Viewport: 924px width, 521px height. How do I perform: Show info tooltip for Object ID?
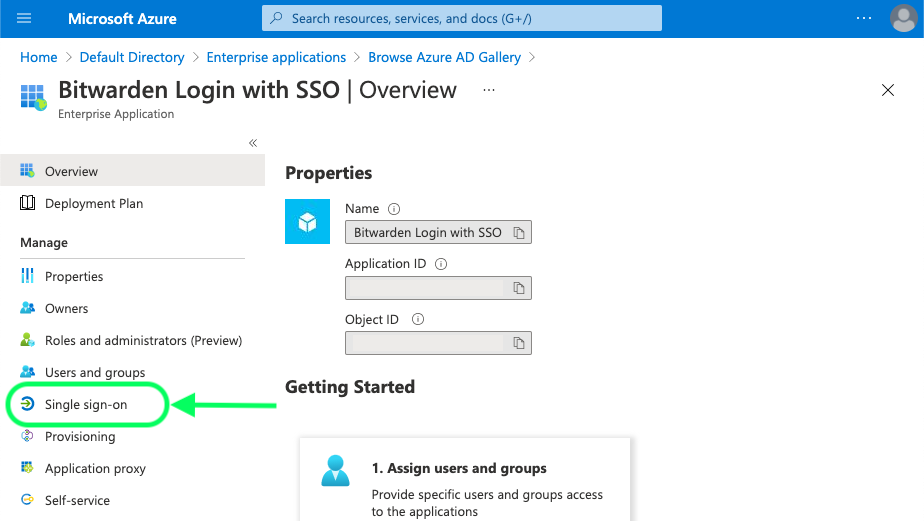(x=418, y=319)
